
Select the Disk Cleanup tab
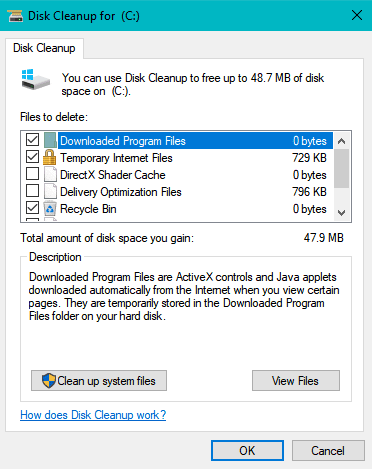click(44, 48)
